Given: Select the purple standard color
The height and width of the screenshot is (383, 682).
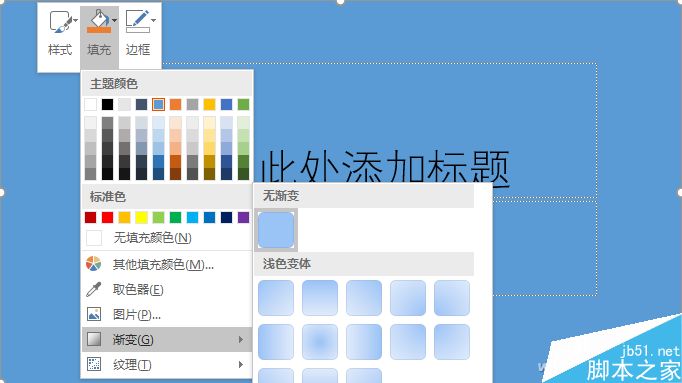Looking at the screenshot, I should point(244,217).
